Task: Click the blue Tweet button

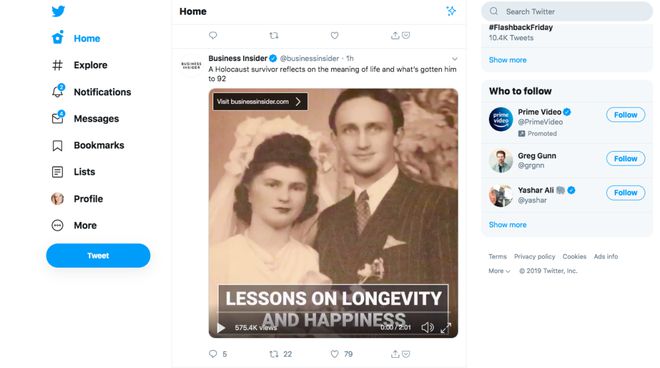Action: pos(98,255)
